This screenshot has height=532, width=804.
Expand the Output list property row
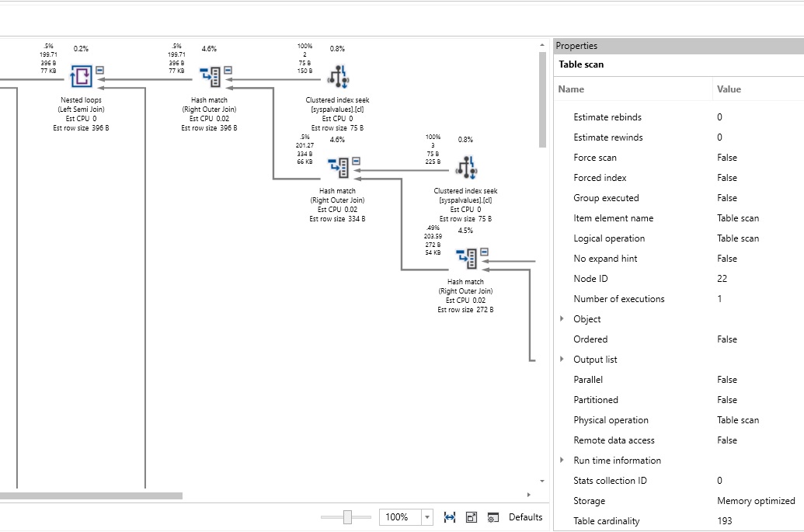[562, 360]
